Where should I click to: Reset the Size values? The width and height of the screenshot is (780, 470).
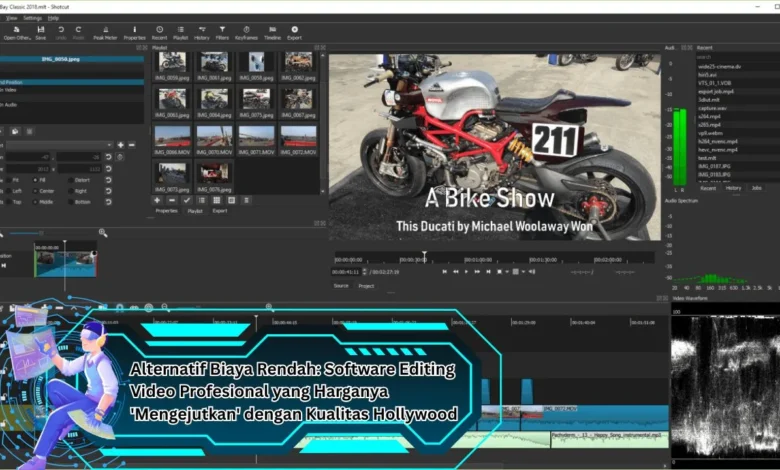pos(108,169)
